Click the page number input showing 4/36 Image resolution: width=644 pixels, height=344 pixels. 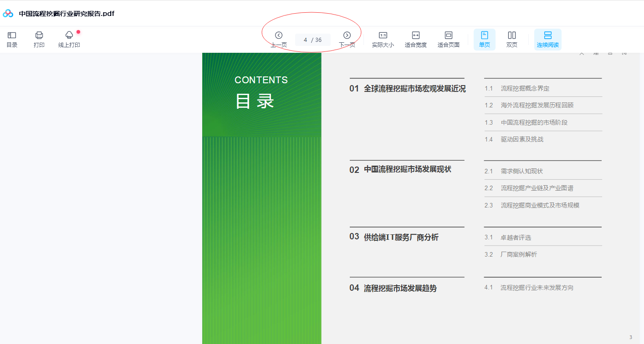pos(312,40)
